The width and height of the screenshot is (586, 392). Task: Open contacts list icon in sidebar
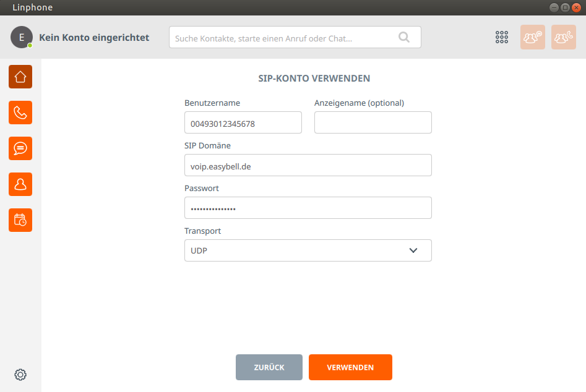(x=20, y=184)
